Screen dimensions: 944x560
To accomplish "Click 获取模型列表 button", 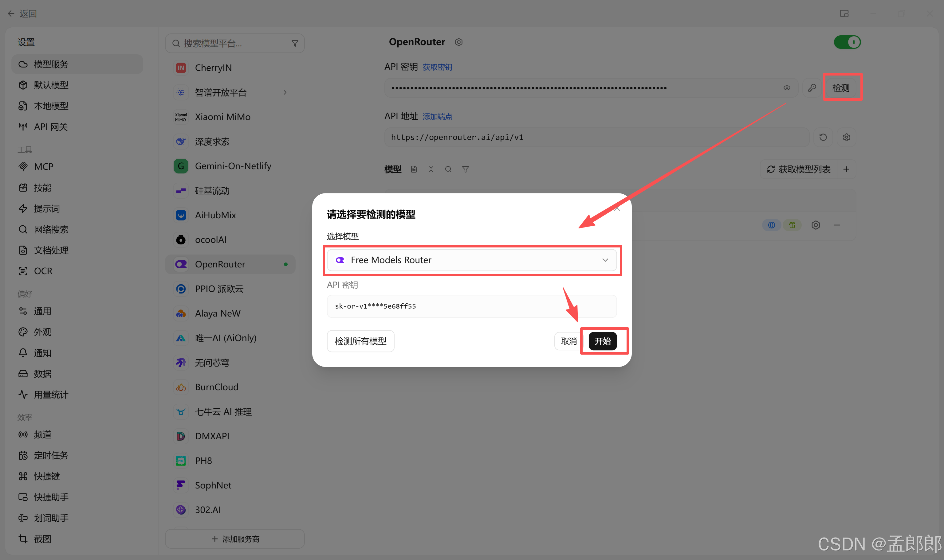I will 799,169.
